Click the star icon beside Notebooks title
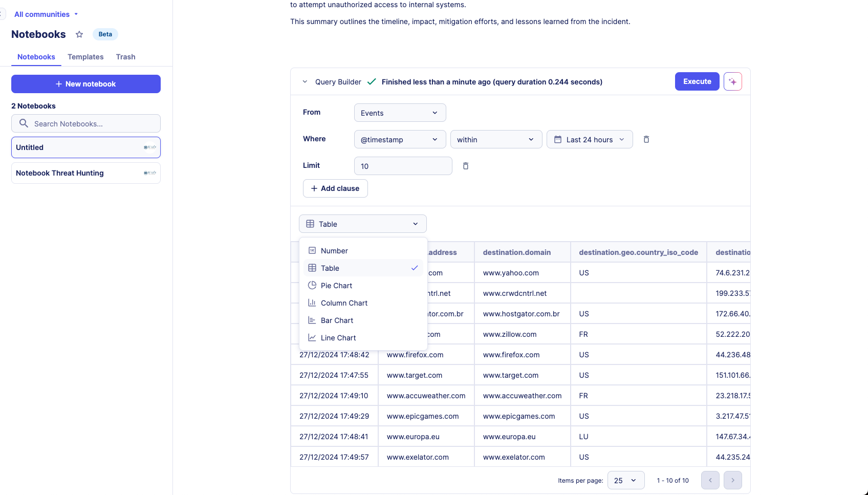 (79, 34)
